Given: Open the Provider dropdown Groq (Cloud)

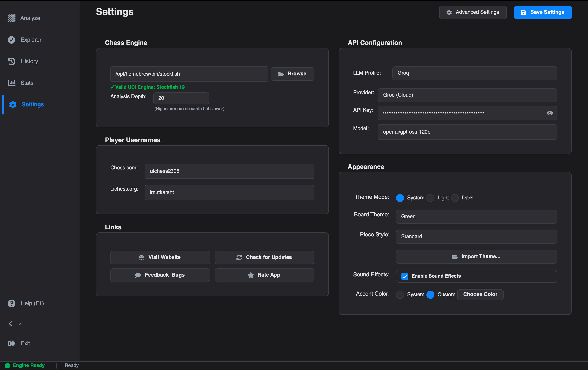Looking at the screenshot, I should [x=467, y=95].
